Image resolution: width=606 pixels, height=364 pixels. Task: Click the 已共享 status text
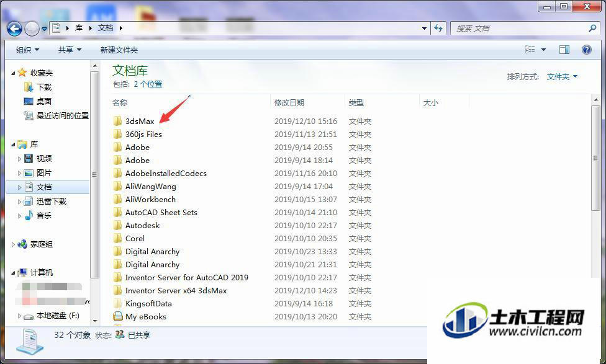click(x=139, y=335)
